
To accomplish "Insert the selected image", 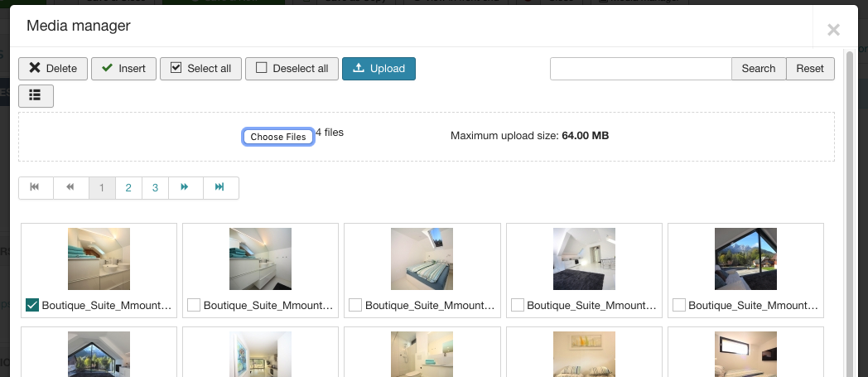I will 123,69.
